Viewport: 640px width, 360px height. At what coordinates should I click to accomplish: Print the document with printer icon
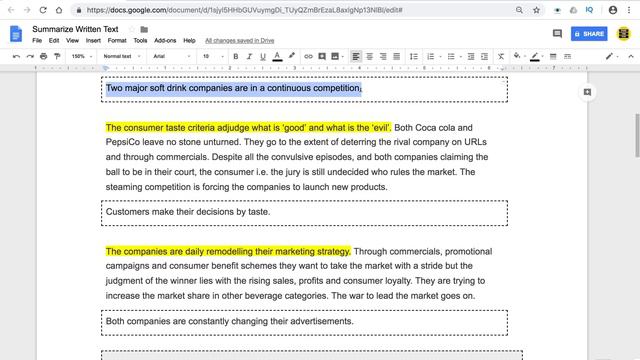coord(44,56)
